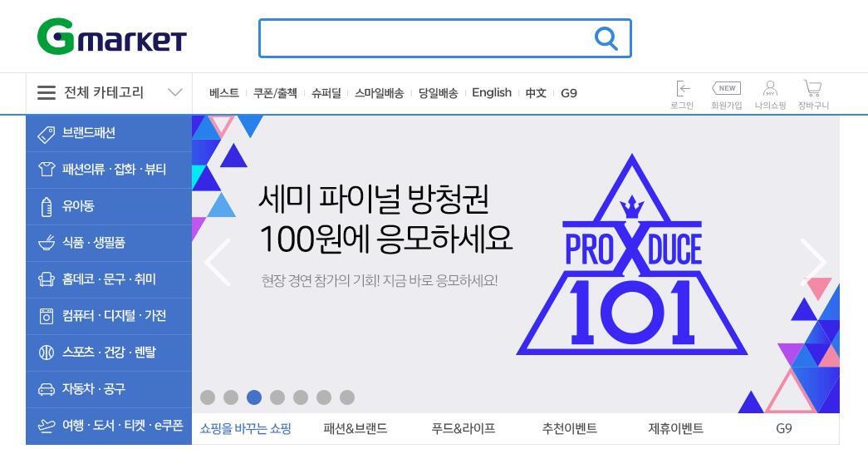Select the fifth banner slide dot
This screenshot has height=449, width=868.
point(301,397)
